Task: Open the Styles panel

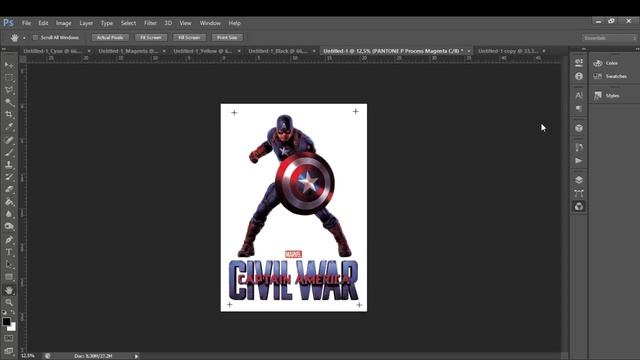Action: pos(607,96)
